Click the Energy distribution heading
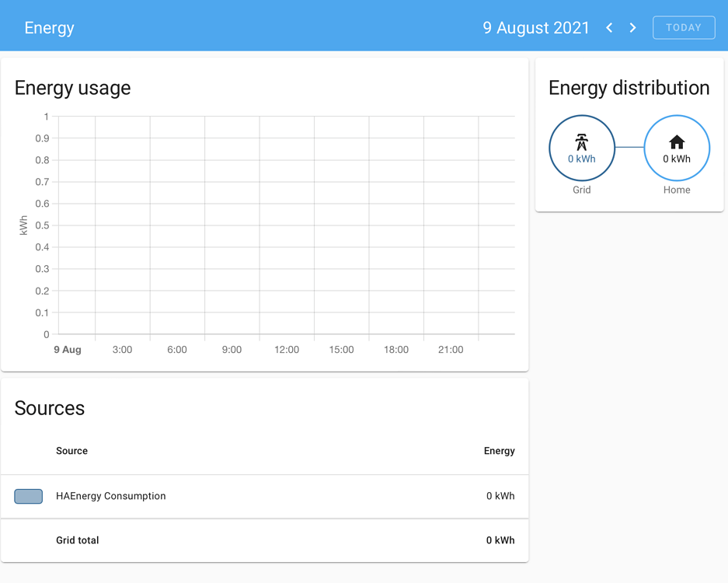This screenshot has height=583, width=728. pos(629,88)
